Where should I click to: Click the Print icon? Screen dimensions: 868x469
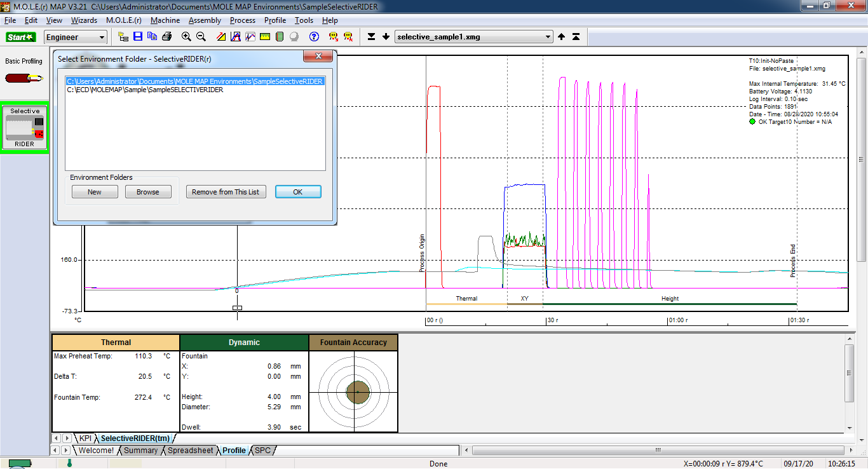tap(166, 37)
